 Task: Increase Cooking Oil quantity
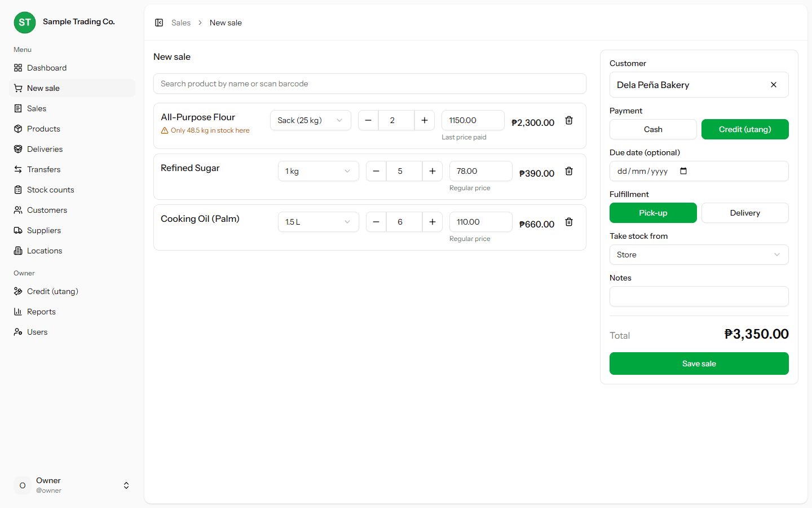click(433, 222)
